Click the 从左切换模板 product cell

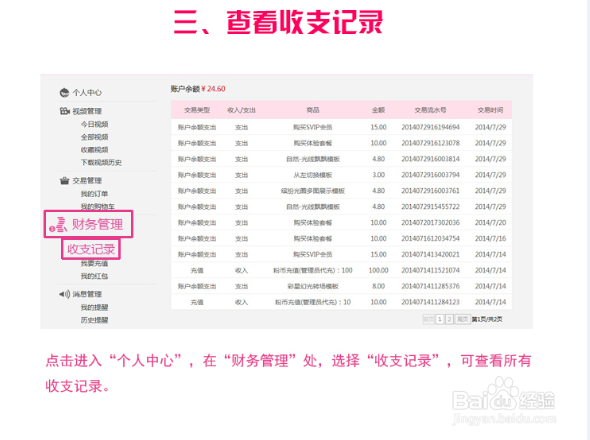click(x=313, y=175)
